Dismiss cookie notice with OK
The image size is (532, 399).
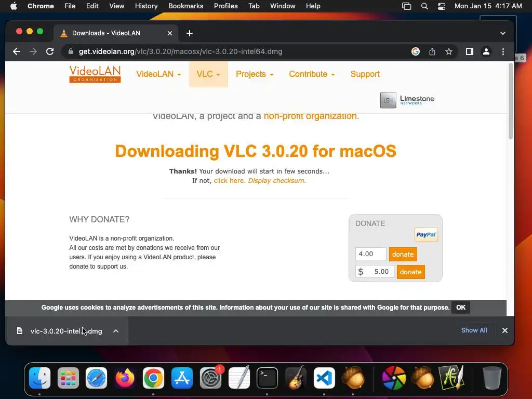coord(461,308)
